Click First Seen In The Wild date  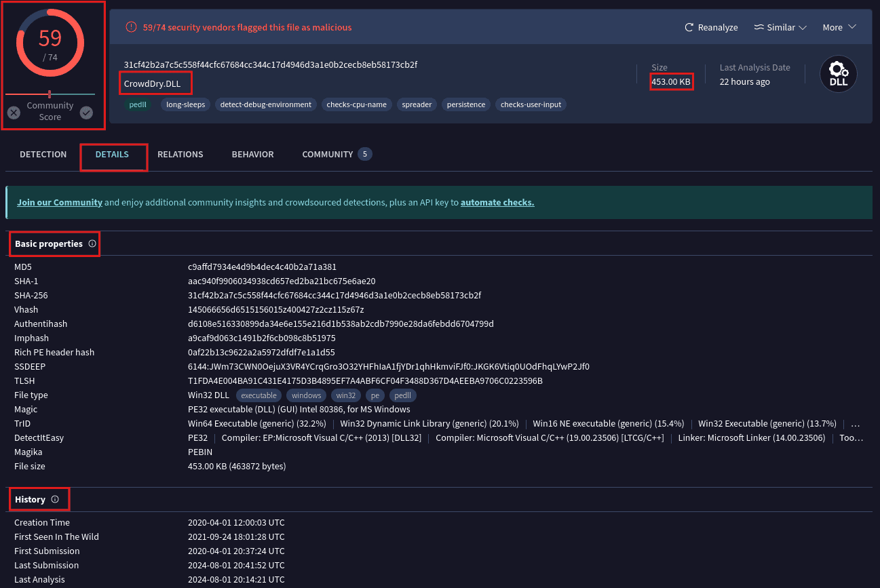pyautogui.click(x=236, y=537)
